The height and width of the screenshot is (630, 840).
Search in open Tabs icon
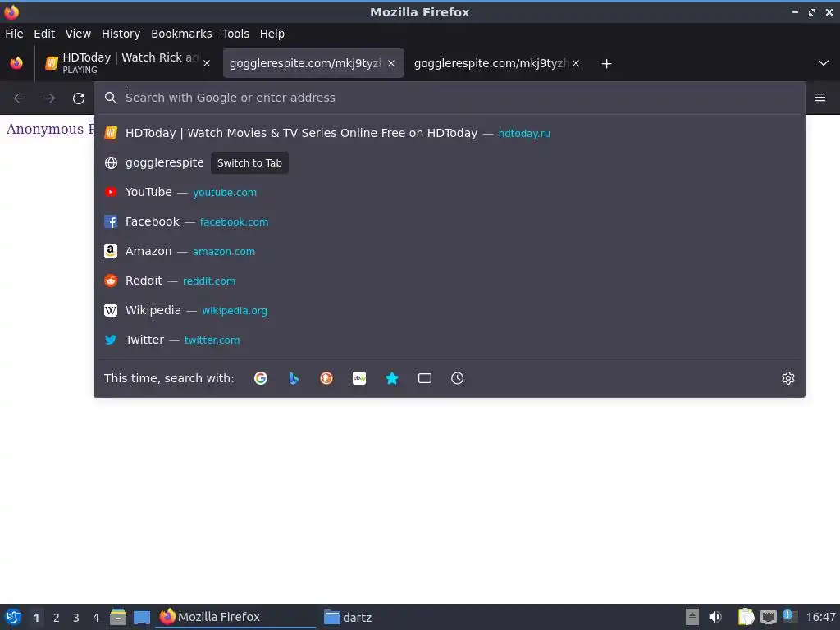click(x=425, y=378)
